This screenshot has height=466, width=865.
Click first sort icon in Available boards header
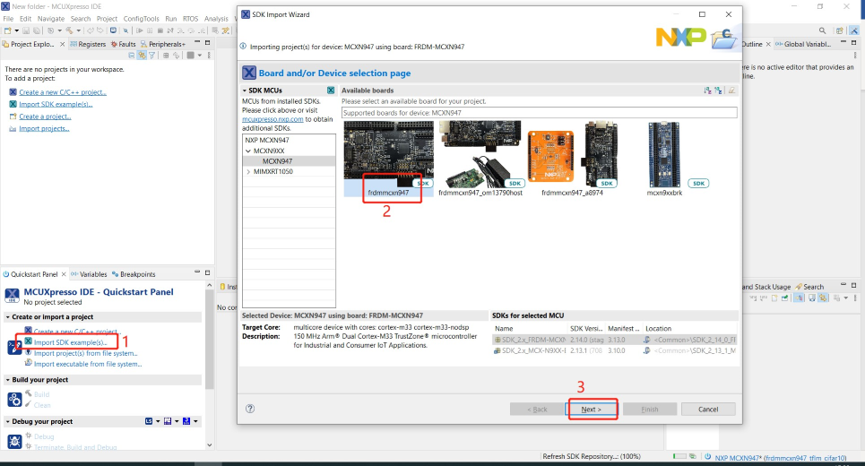[x=708, y=90]
